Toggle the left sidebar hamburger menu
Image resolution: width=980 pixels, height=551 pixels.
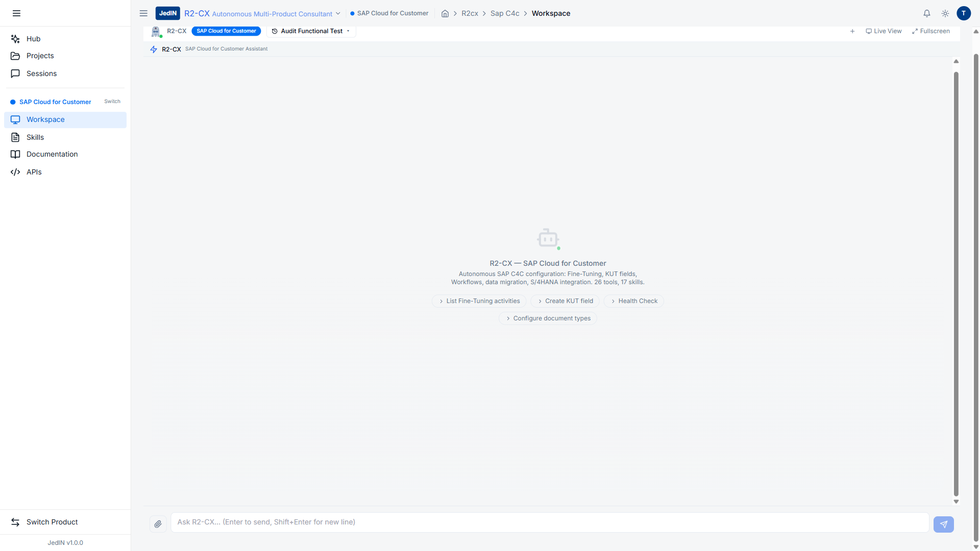pyautogui.click(x=16, y=13)
